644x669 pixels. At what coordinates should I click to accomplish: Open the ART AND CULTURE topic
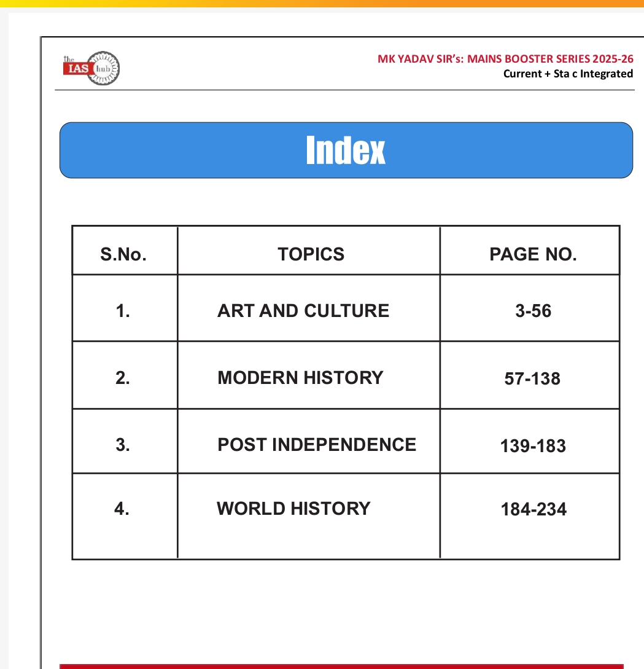303,311
